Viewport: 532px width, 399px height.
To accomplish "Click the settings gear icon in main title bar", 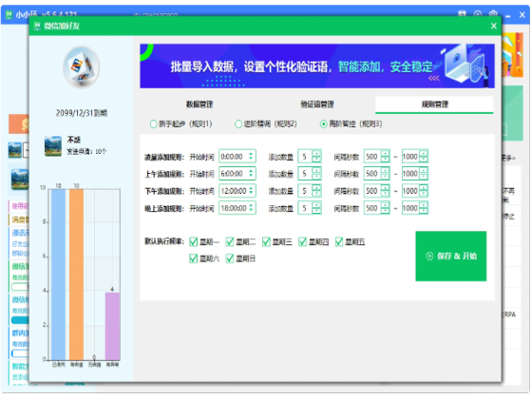I will (493, 14).
